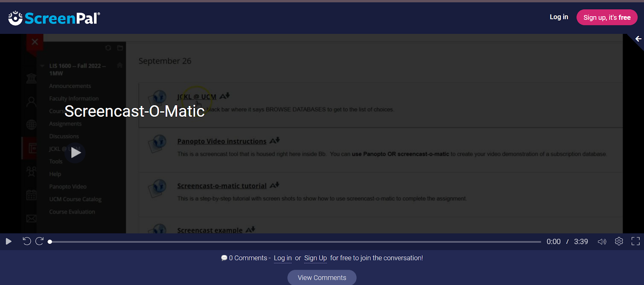Image resolution: width=644 pixels, height=285 pixels.
Task: Skip forward using the circular forward arrow
Action: (x=39, y=241)
